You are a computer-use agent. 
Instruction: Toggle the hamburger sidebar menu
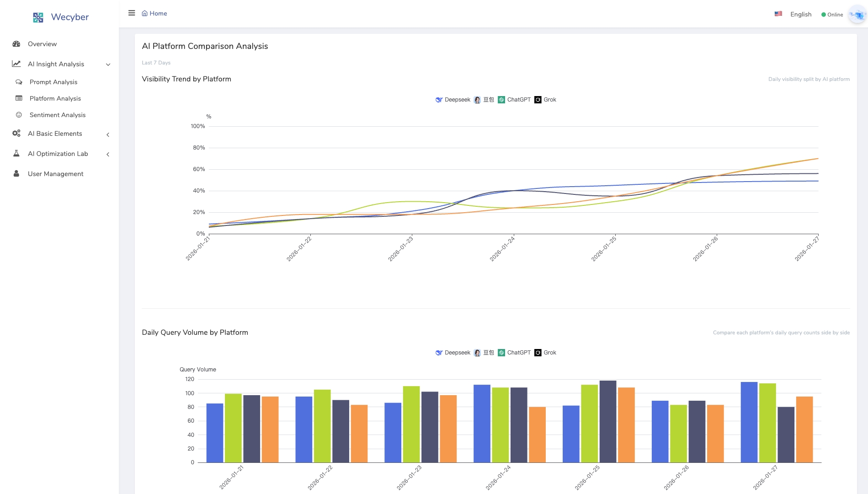(x=132, y=13)
